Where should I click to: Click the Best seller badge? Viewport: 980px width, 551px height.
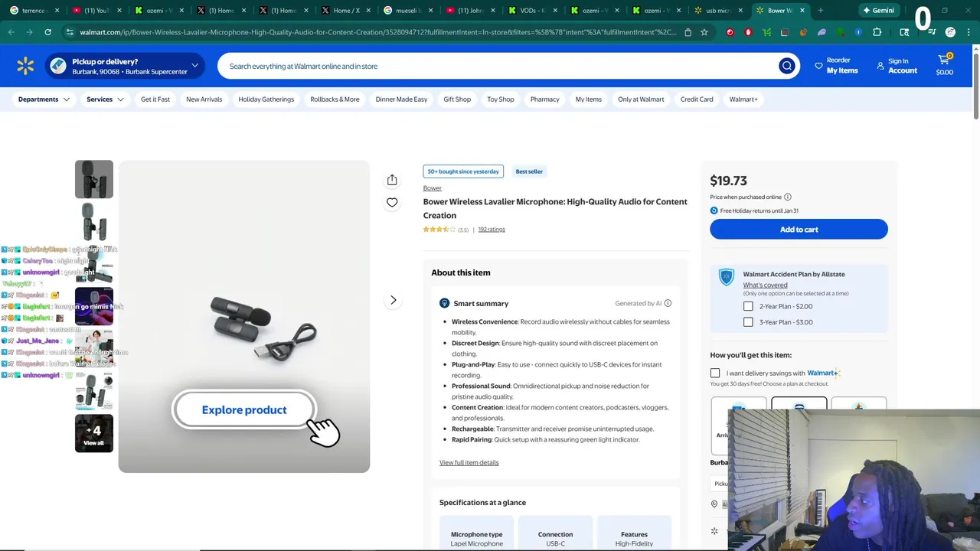(529, 171)
